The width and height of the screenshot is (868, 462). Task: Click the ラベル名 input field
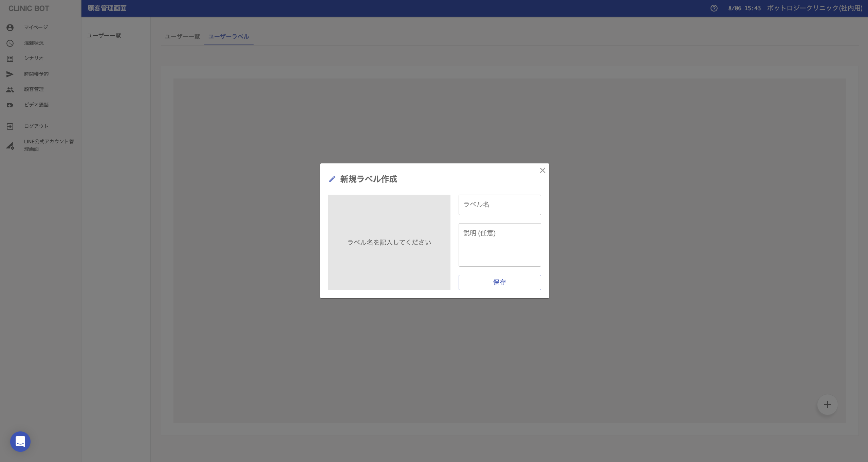point(499,205)
